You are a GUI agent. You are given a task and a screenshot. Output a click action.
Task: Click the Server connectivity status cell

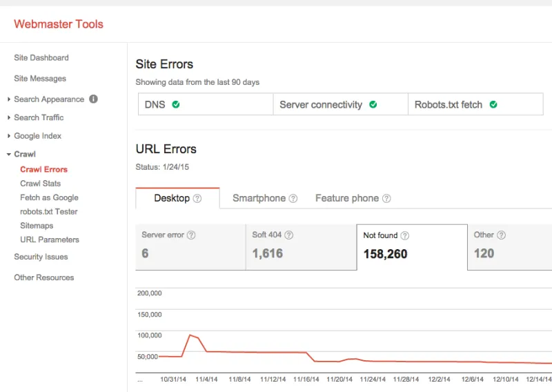click(340, 104)
